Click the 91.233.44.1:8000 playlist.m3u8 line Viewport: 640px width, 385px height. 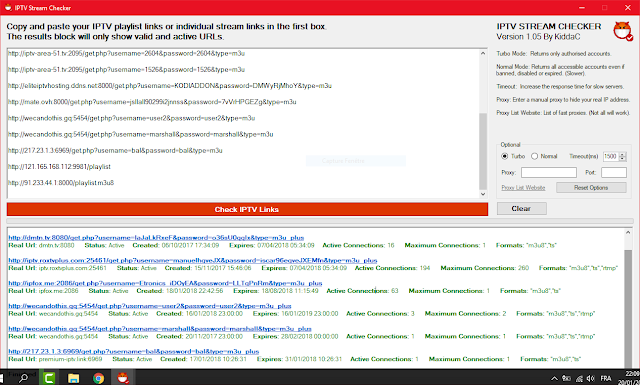pos(61,183)
